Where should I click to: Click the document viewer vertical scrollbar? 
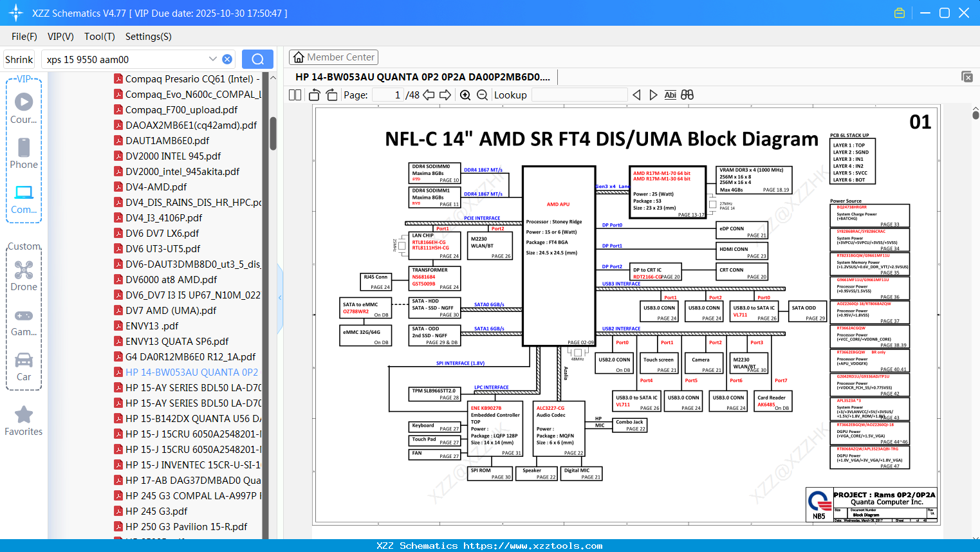[975, 114]
